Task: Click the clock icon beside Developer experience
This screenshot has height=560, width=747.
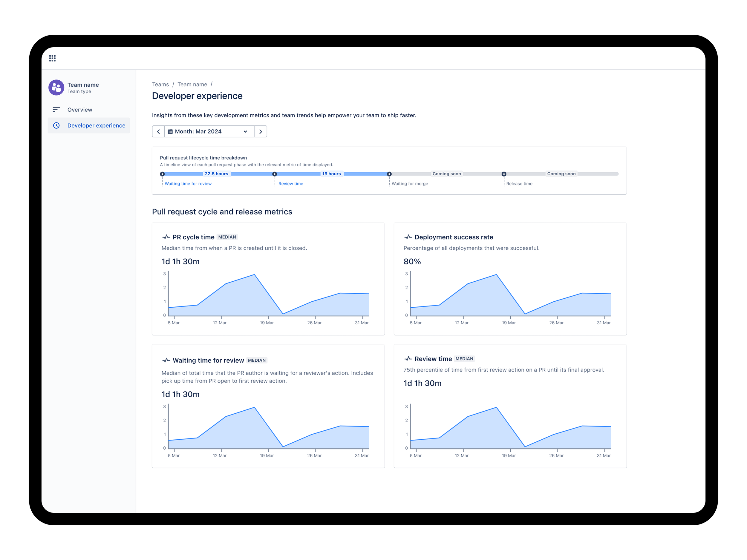Action: pyautogui.click(x=56, y=125)
